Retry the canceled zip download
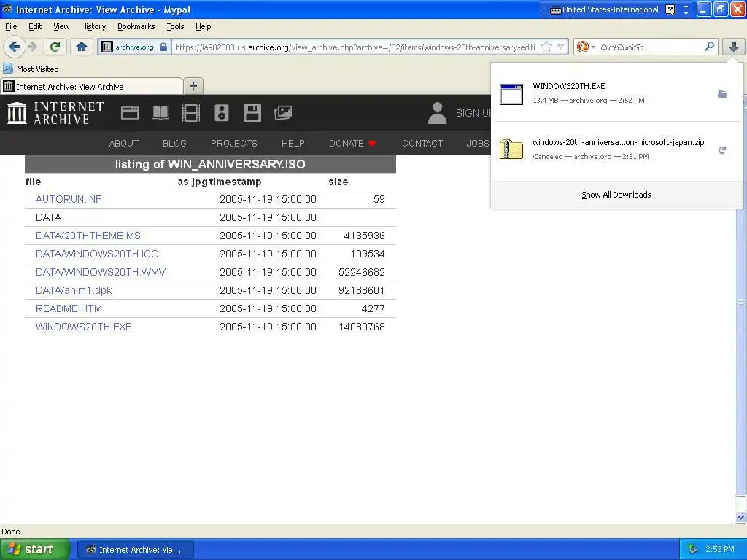This screenshot has height=560, width=747. point(722,150)
